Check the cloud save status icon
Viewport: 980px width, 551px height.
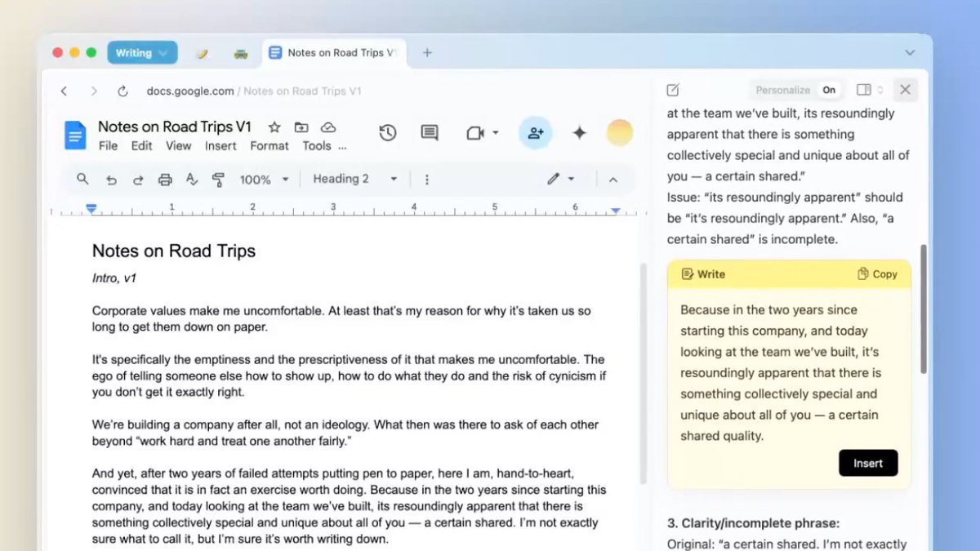(x=328, y=127)
